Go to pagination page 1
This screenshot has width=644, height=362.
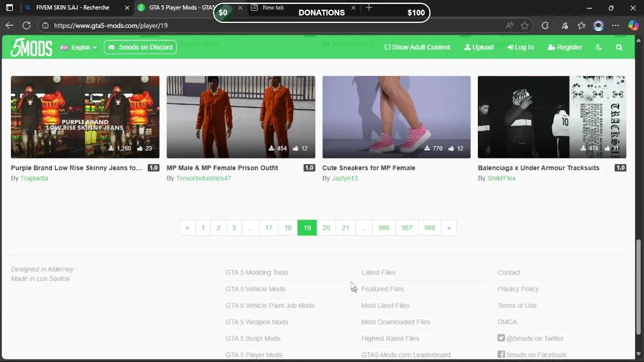[x=203, y=228]
